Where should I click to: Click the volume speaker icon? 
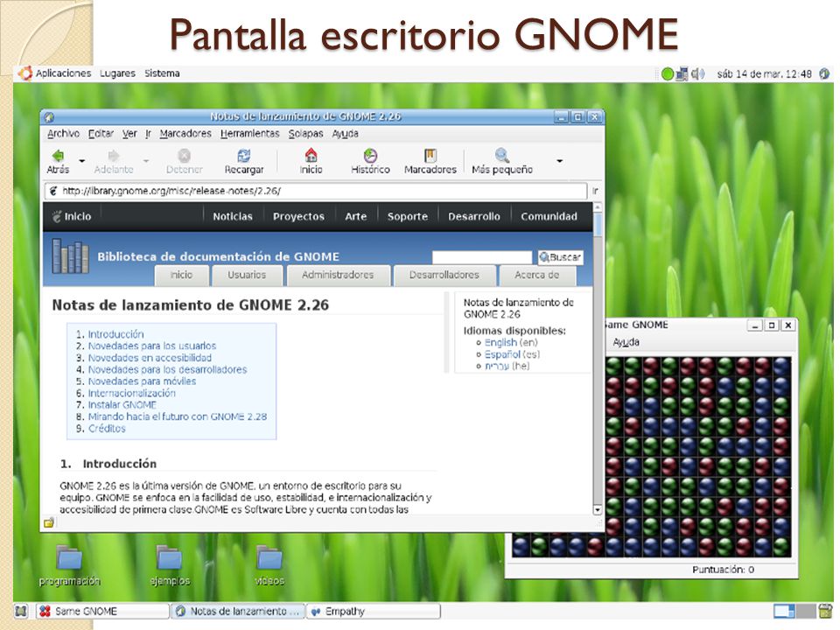tap(697, 73)
